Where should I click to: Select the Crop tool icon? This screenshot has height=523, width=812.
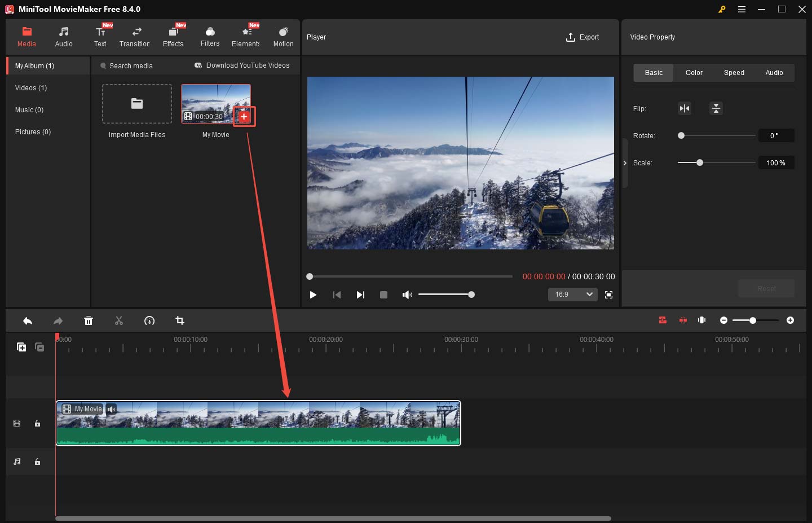pyautogui.click(x=180, y=320)
